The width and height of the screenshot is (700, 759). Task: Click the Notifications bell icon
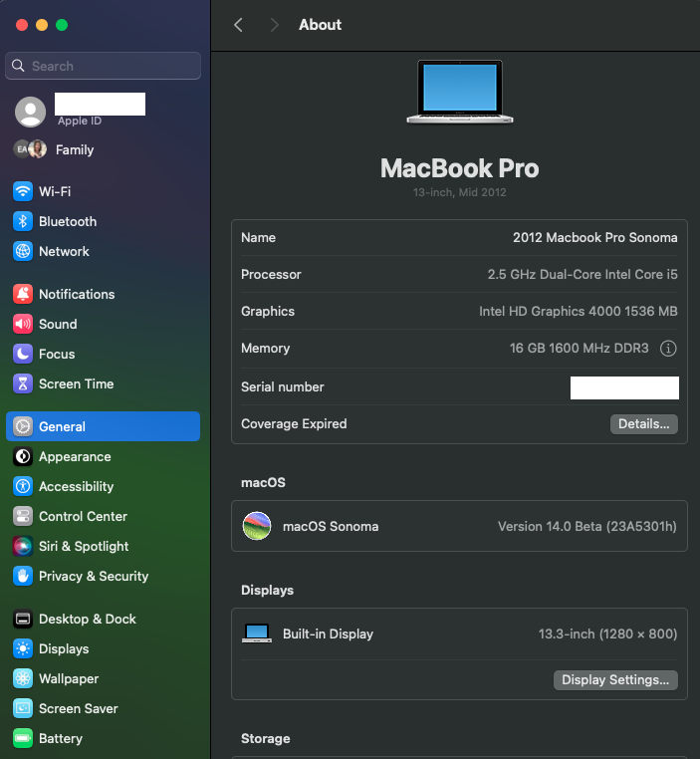(23, 294)
